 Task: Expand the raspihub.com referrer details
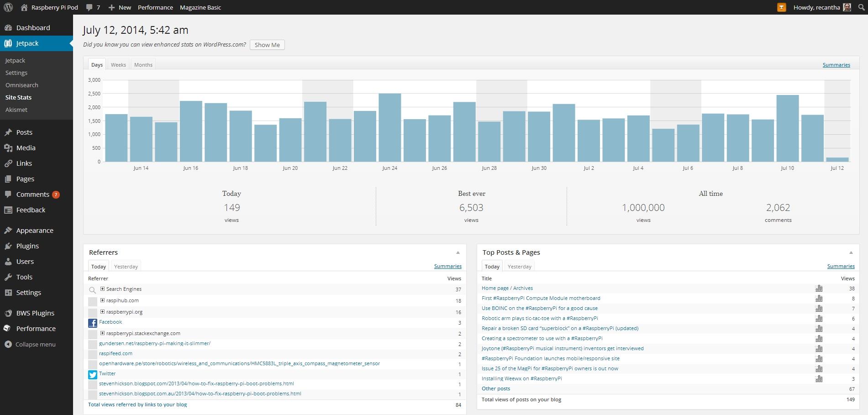102,300
